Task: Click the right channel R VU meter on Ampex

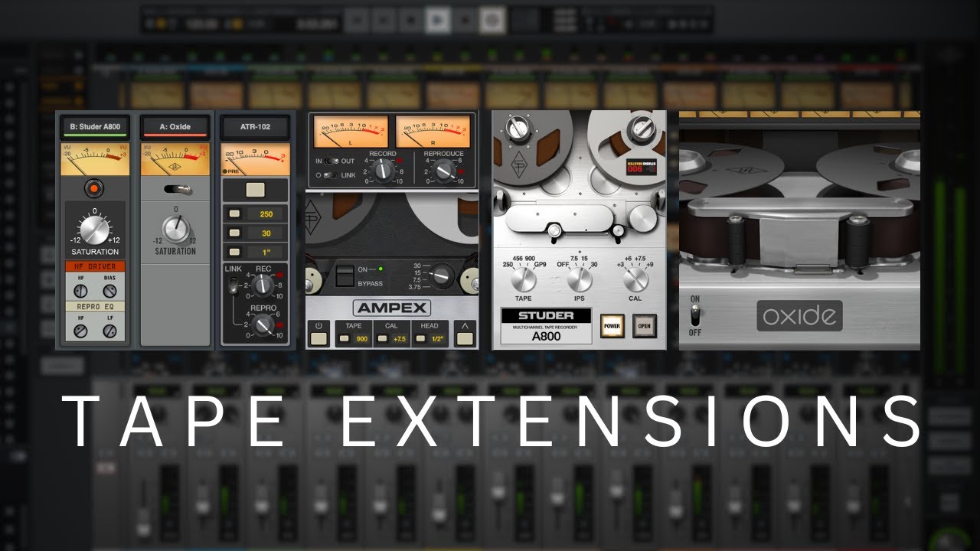Action: [x=433, y=130]
